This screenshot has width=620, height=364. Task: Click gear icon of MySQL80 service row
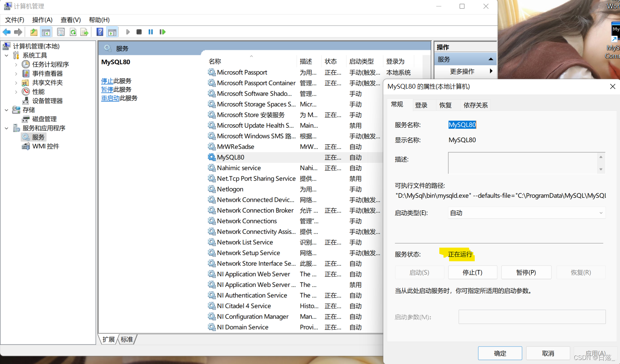211,157
